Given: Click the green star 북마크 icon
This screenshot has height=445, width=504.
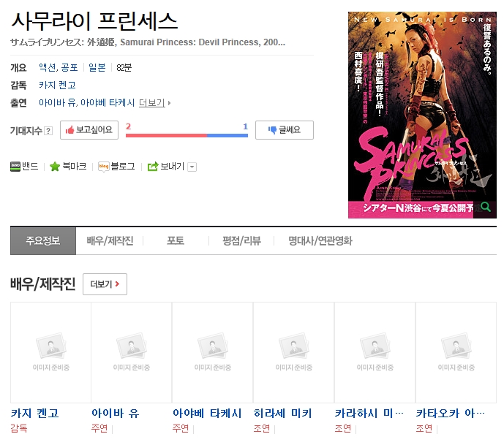Looking at the screenshot, I should point(55,167).
